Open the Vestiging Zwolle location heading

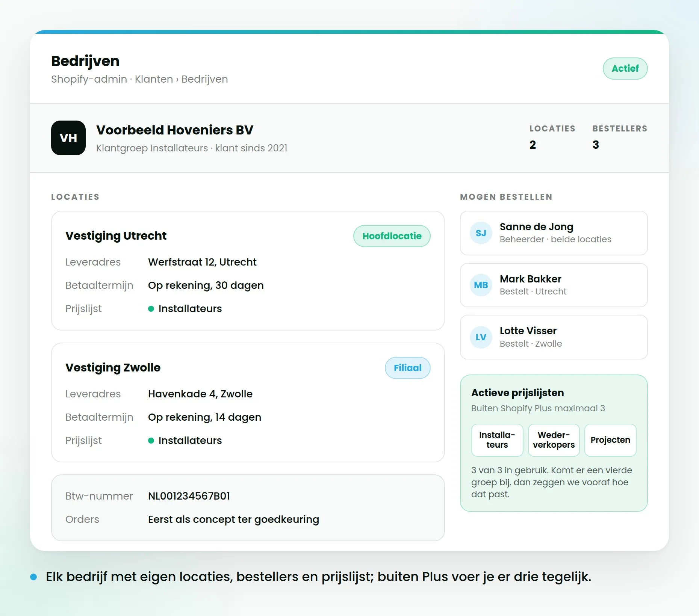click(x=113, y=367)
